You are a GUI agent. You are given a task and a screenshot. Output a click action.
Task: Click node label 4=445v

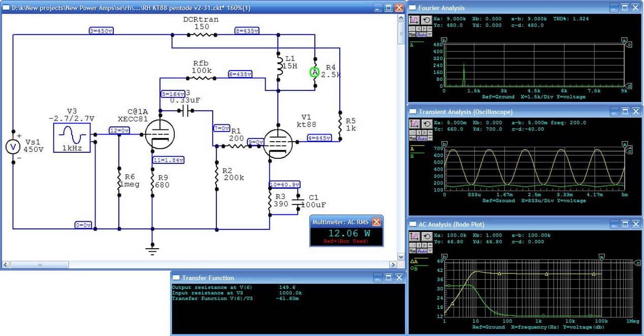coord(319,137)
